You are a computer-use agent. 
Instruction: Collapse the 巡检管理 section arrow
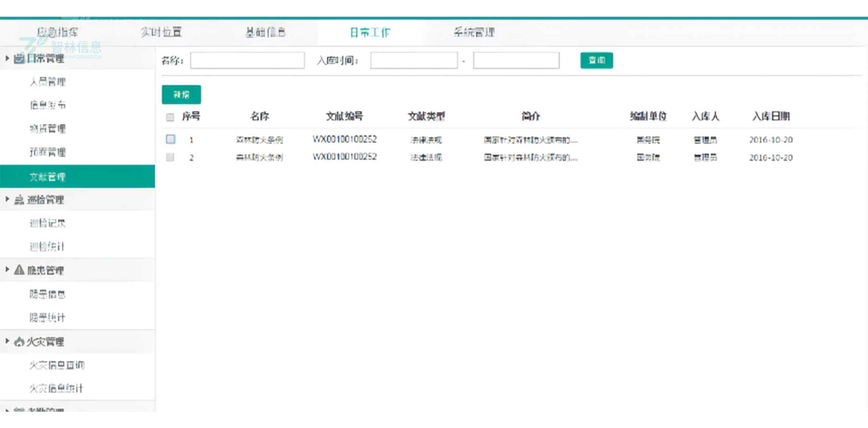pyautogui.click(x=7, y=199)
